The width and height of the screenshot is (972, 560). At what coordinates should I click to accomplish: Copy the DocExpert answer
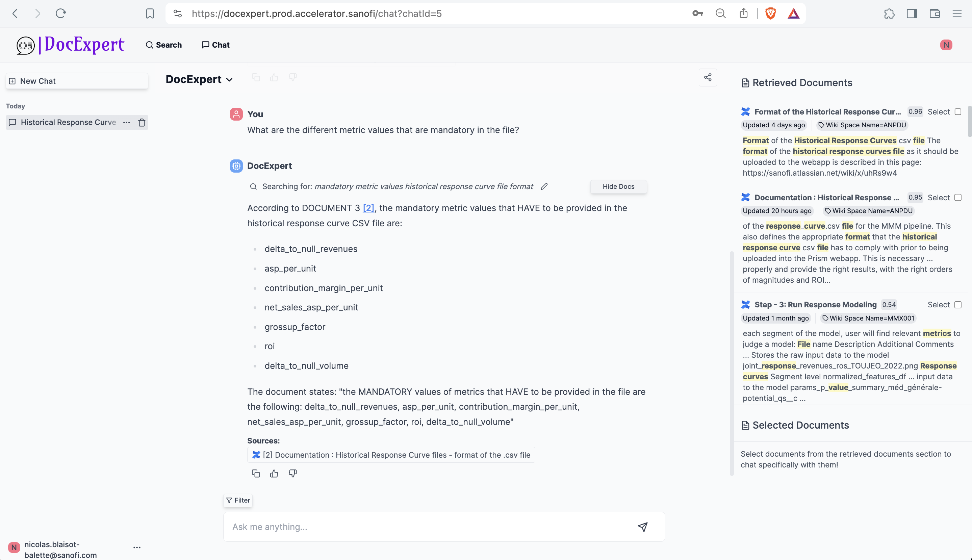coord(256,474)
